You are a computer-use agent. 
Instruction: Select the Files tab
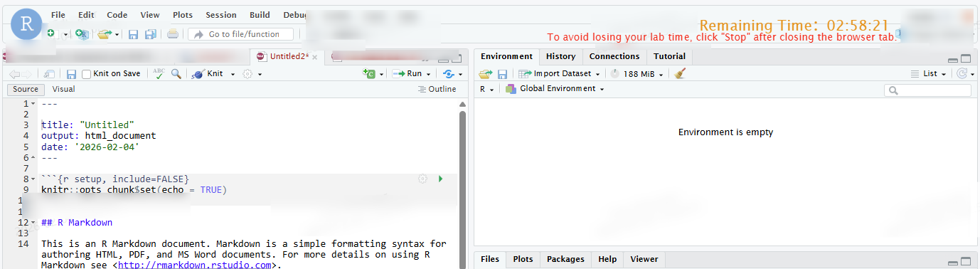click(490, 260)
